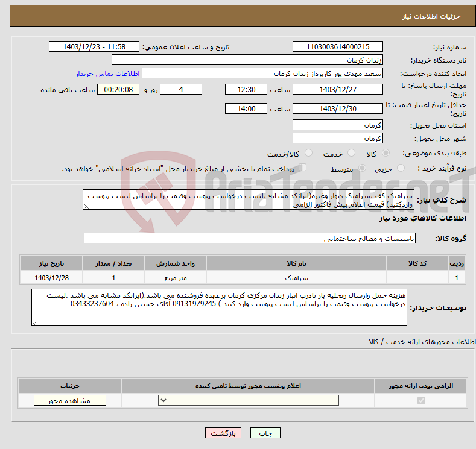Select the کالا/خدمت radio button
Screen dimensions: 476x449
click(308, 153)
